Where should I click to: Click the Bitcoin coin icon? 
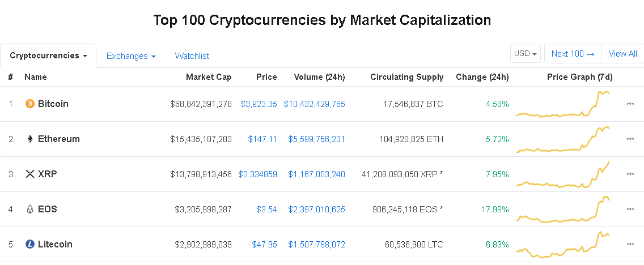29,104
